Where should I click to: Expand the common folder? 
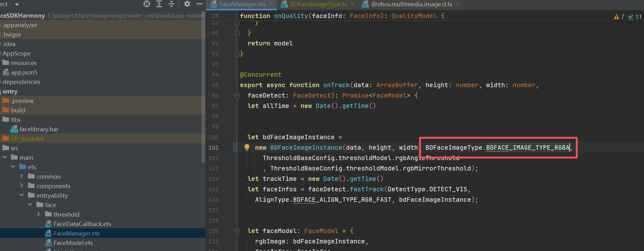pos(21,176)
